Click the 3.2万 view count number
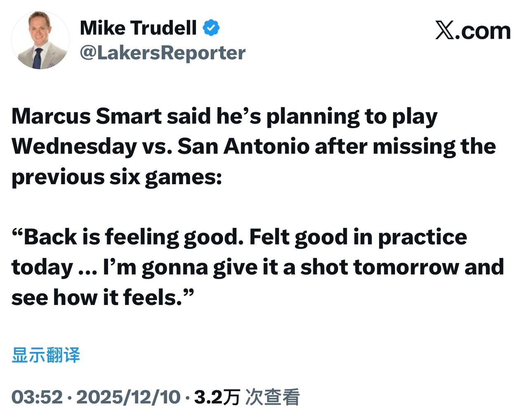The width and height of the screenshot is (532, 415). point(217,397)
